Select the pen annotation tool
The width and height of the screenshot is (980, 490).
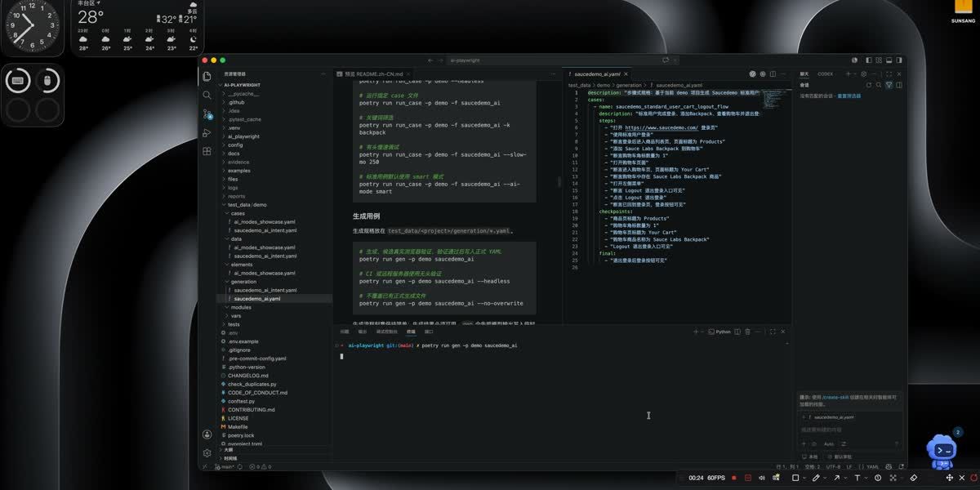(815, 478)
